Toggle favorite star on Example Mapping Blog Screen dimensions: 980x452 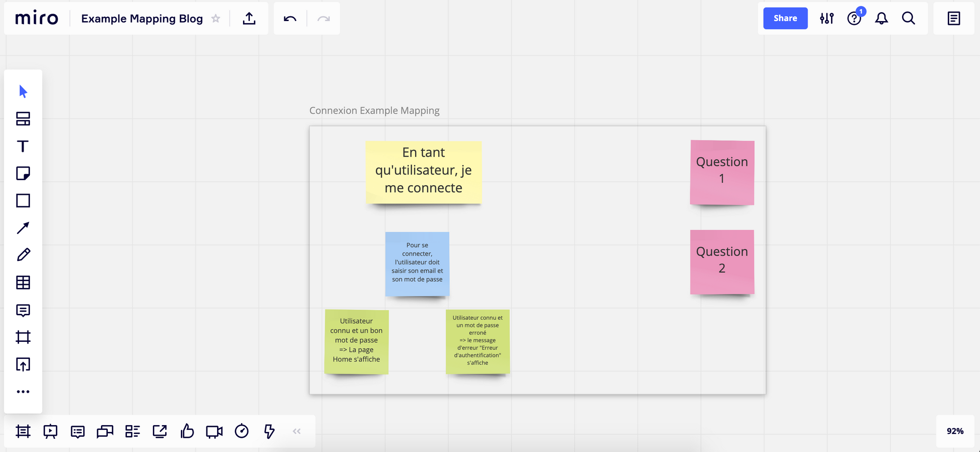(x=216, y=19)
